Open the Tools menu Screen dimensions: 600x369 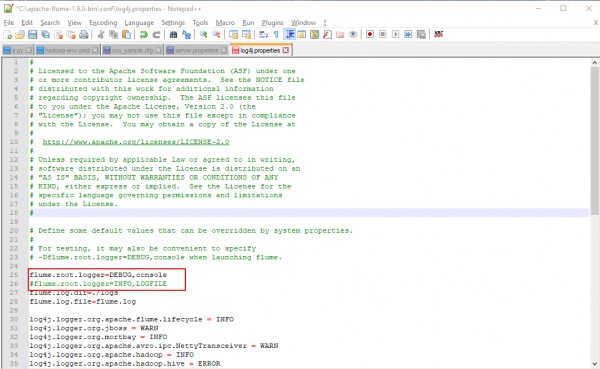click(x=200, y=23)
